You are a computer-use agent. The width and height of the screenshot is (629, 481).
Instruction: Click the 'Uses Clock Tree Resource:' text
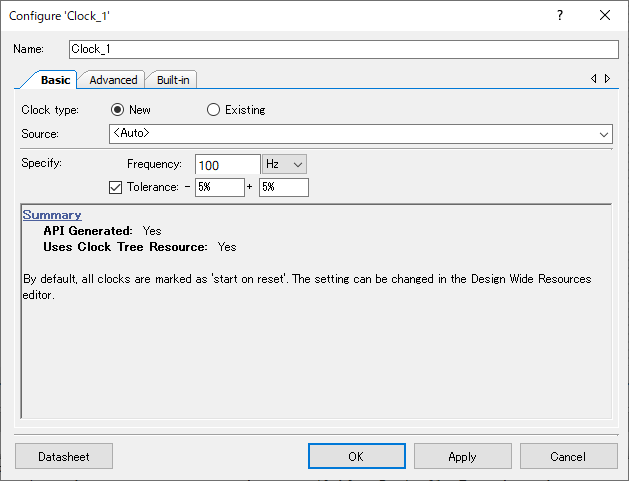(x=126, y=247)
